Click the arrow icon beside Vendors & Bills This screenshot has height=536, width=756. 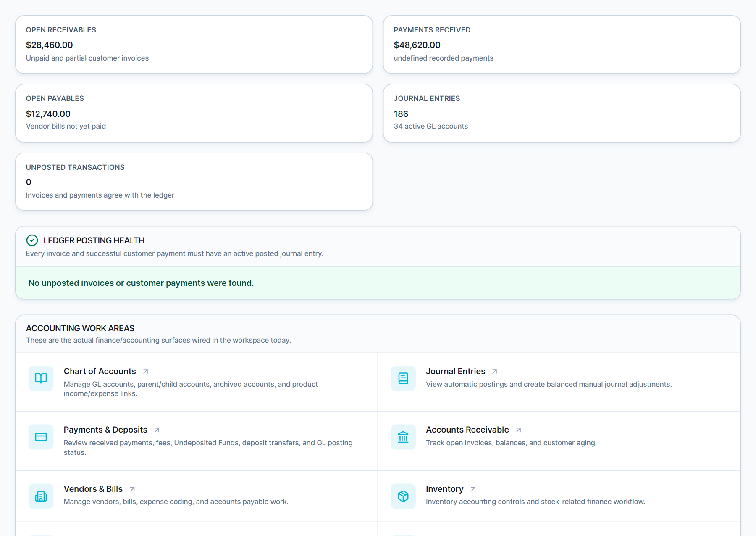(132, 489)
